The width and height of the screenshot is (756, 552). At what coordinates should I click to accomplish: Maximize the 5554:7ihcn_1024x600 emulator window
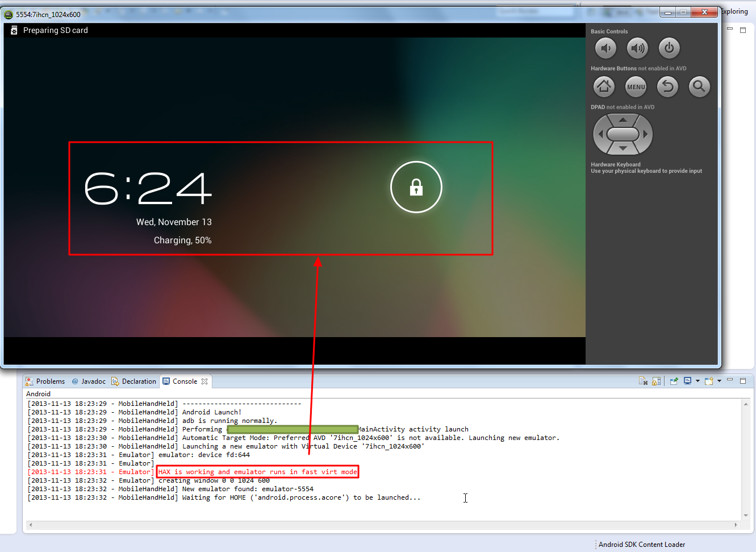684,12
